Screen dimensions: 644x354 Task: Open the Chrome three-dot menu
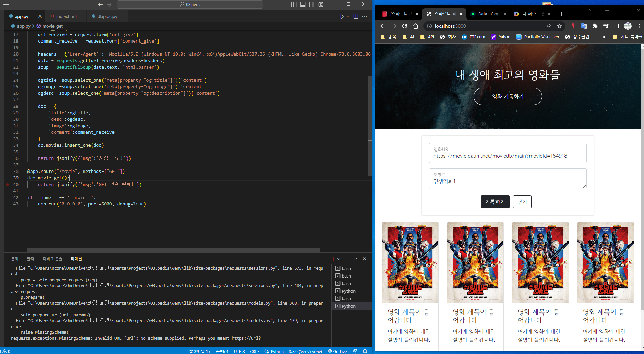click(x=639, y=26)
